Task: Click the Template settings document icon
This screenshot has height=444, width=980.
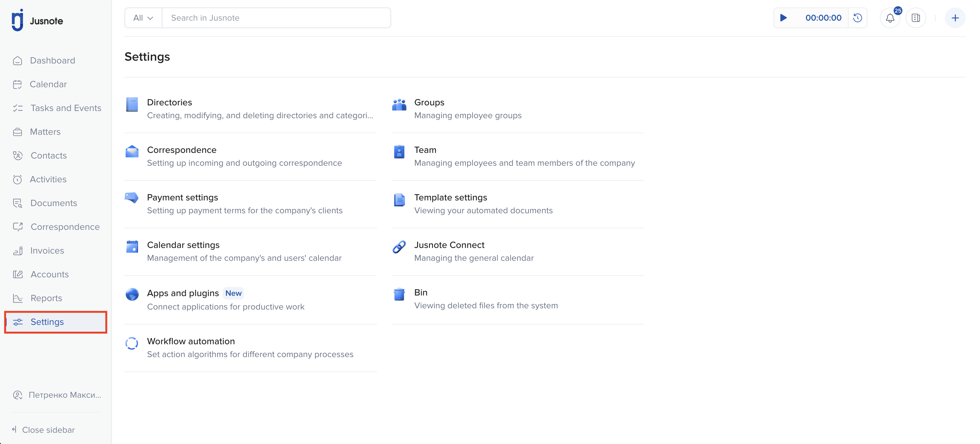Action: 399,199
